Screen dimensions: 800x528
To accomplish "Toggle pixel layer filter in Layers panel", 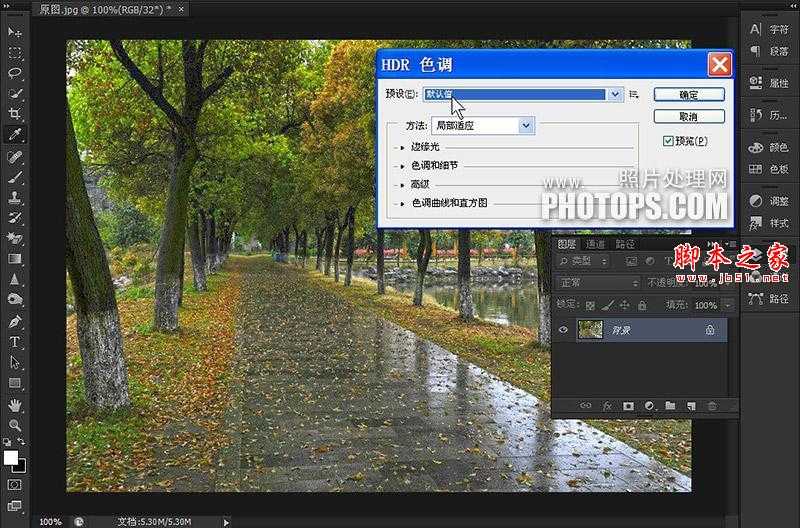I will click(632, 261).
